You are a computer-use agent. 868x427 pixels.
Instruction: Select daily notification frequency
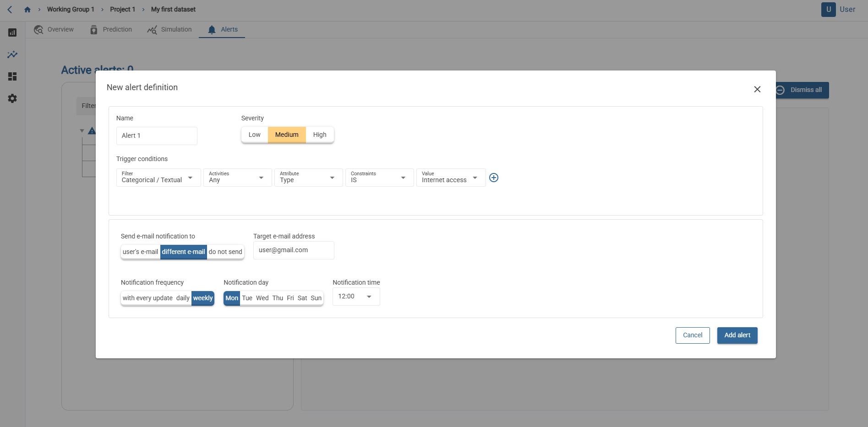click(x=183, y=298)
